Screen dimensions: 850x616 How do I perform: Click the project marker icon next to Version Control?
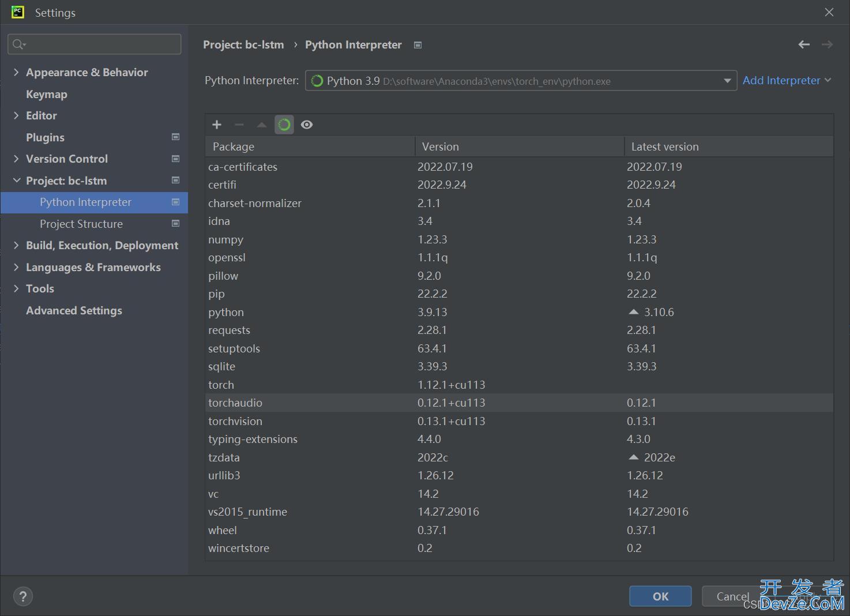(176, 159)
